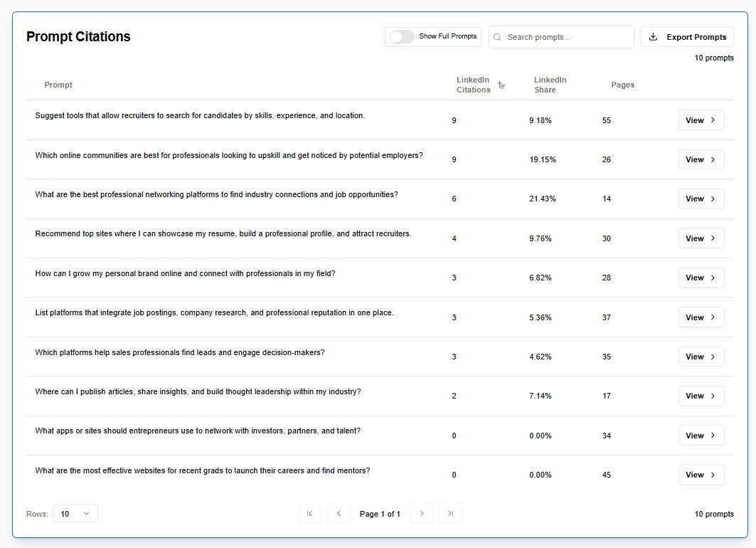Viewport: 756px width, 548px height.
Task: Click the Search prompts input field
Action: [x=561, y=37]
